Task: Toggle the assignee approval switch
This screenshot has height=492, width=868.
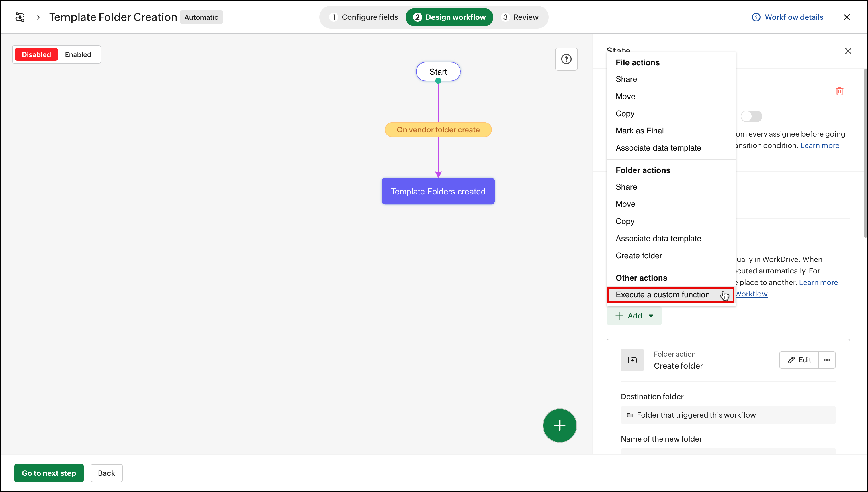Action: tap(751, 117)
